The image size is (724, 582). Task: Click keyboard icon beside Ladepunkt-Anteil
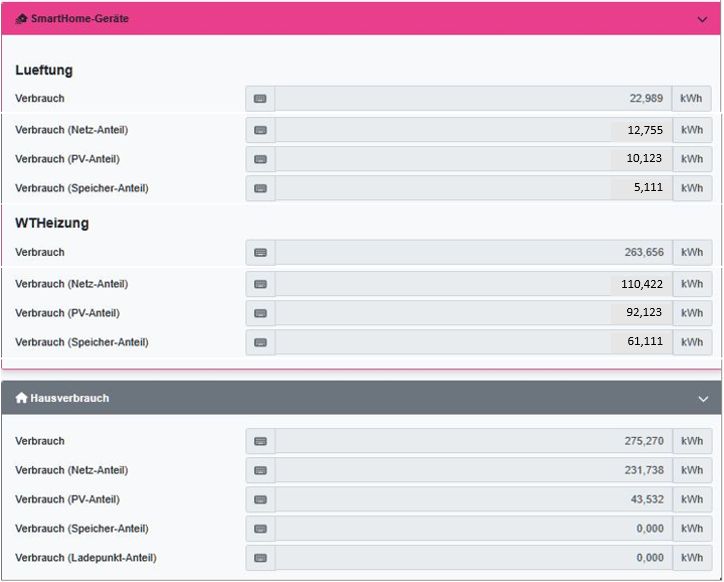coord(260,558)
